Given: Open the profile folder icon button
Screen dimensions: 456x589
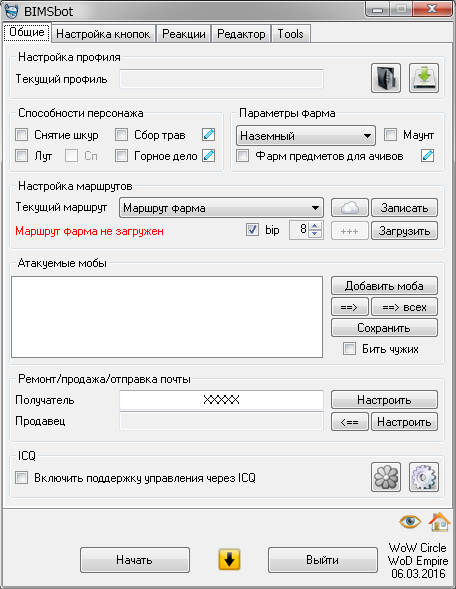Looking at the screenshot, I should (x=386, y=78).
